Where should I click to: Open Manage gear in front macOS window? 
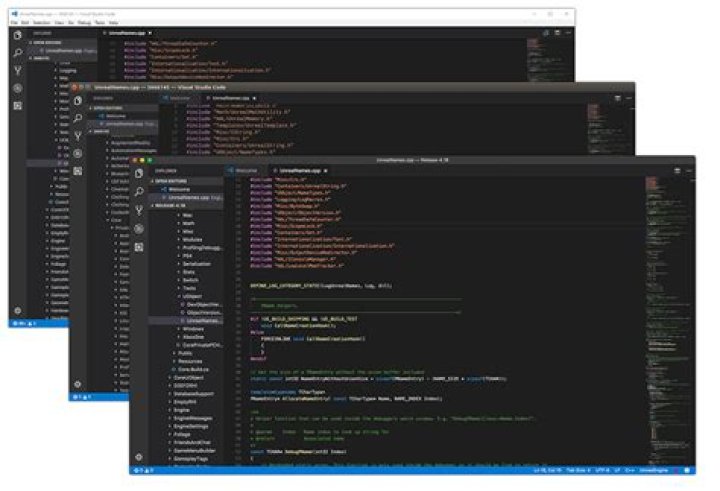coord(139,457)
